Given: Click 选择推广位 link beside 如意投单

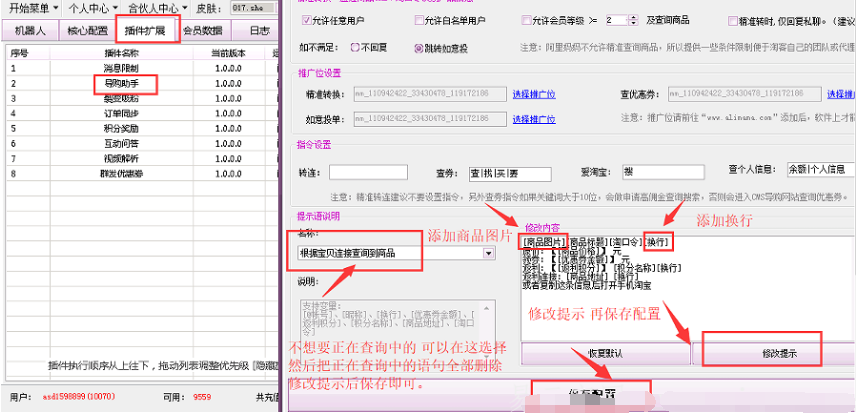Looking at the screenshot, I should pos(533,117).
